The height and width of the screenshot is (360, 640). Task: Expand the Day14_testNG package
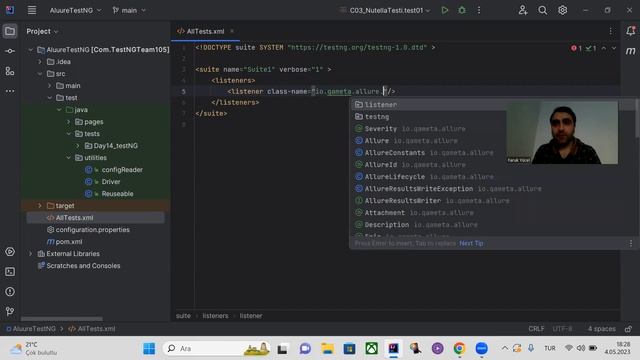tap(78, 146)
